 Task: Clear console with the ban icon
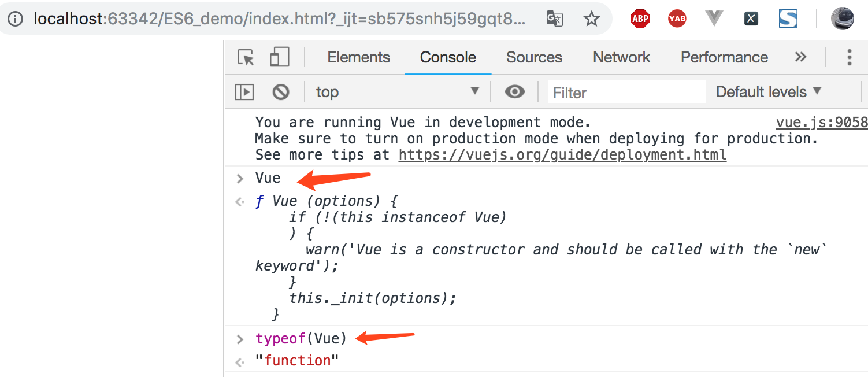281,92
